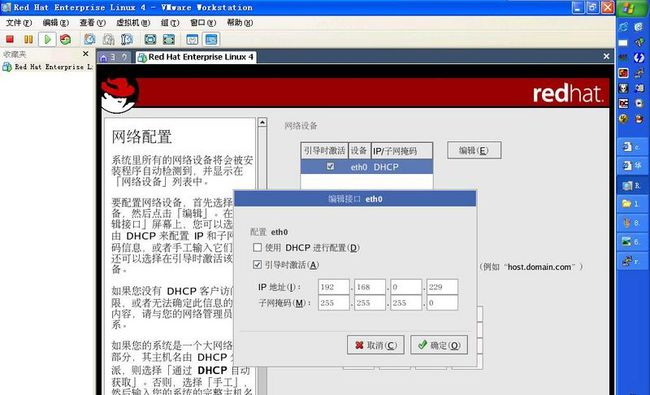Open the 组 menu
This screenshot has height=395, width=650.
[170, 22]
